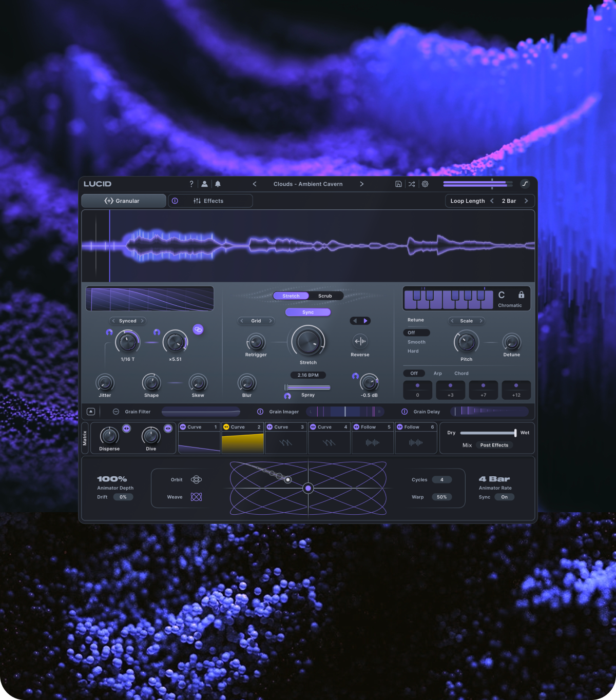Toggle Animator Rate Sync On
The width and height of the screenshot is (616, 700).
click(x=505, y=497)
